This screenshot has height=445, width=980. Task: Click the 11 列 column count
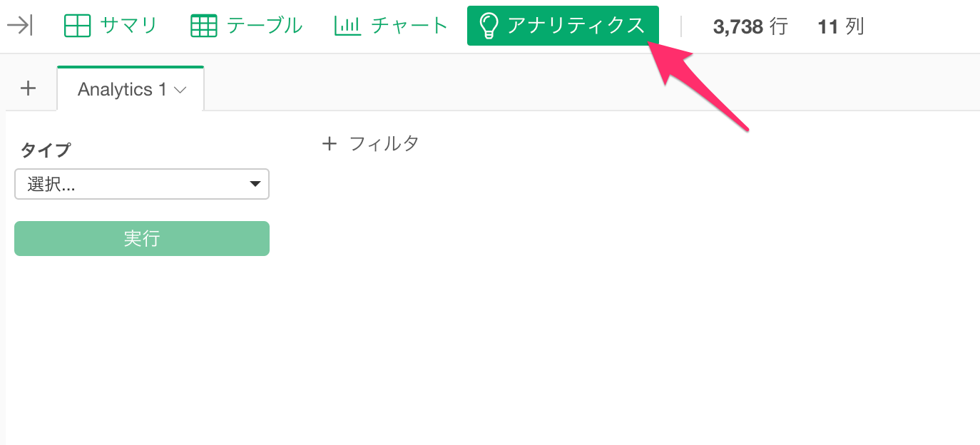point(841,27)
